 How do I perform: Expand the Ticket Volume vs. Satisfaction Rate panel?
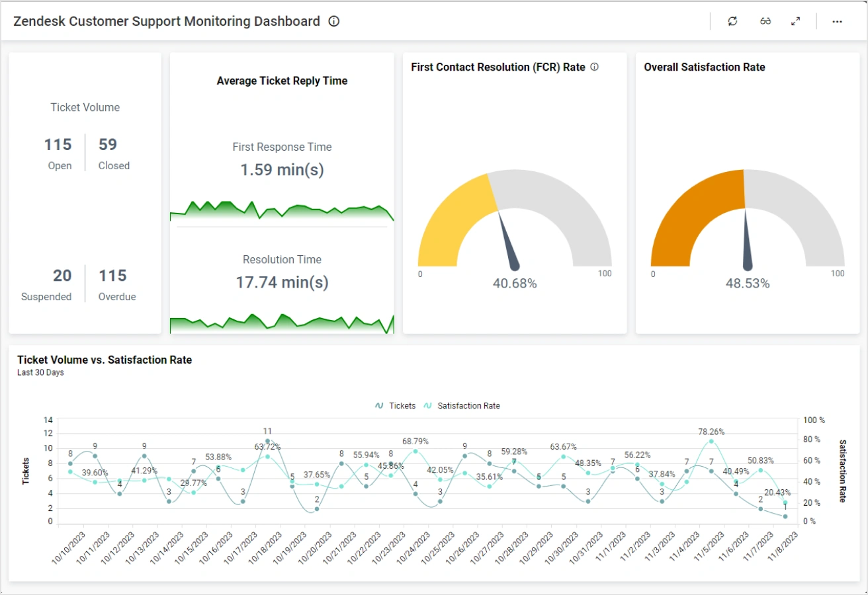(104, 360)
